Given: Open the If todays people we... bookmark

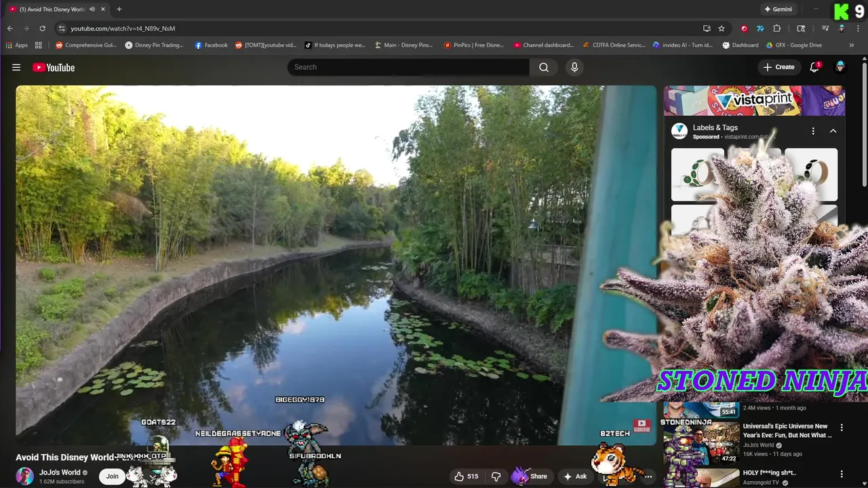Looking at the screenshot, I should point(335,45).
